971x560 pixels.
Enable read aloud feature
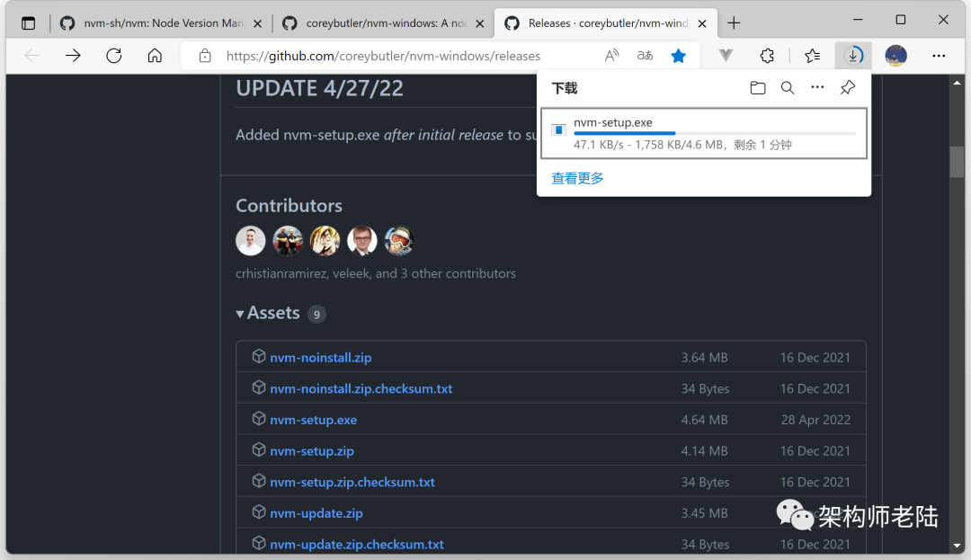[x=612, y=56]
